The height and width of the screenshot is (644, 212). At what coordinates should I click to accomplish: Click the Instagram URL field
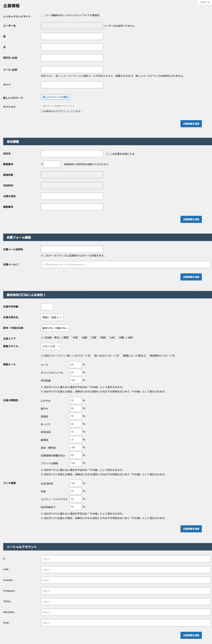point(126,591)
